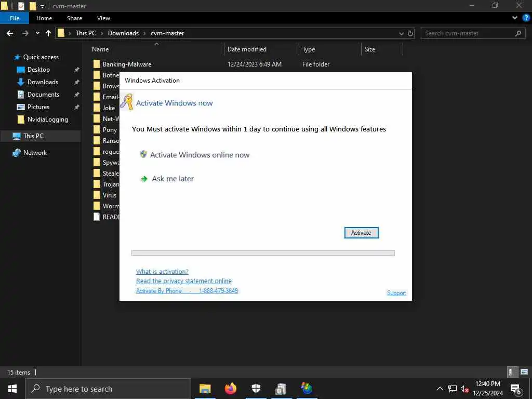Open Windows Security shield taskbar icon
Screen dimensions: 532x399
256,389
